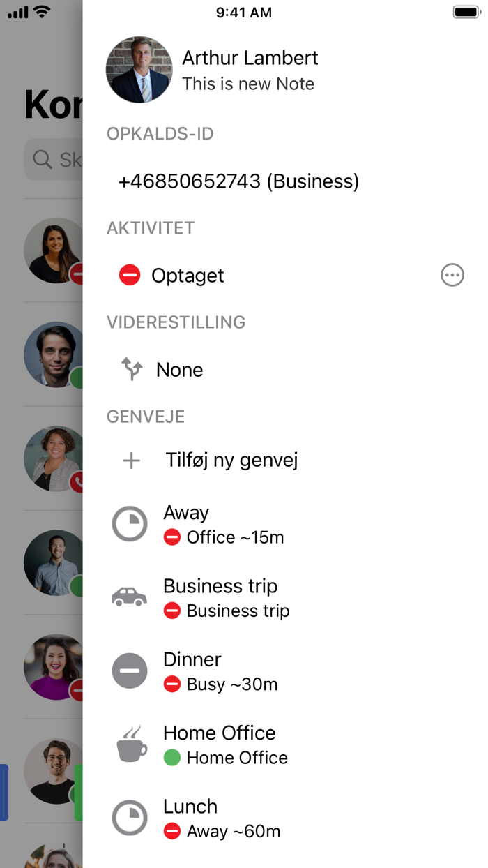This screenshot has height=868, width=488.
Task: Select the Business trip shortcut label
Action: click(x=220, y=586)
